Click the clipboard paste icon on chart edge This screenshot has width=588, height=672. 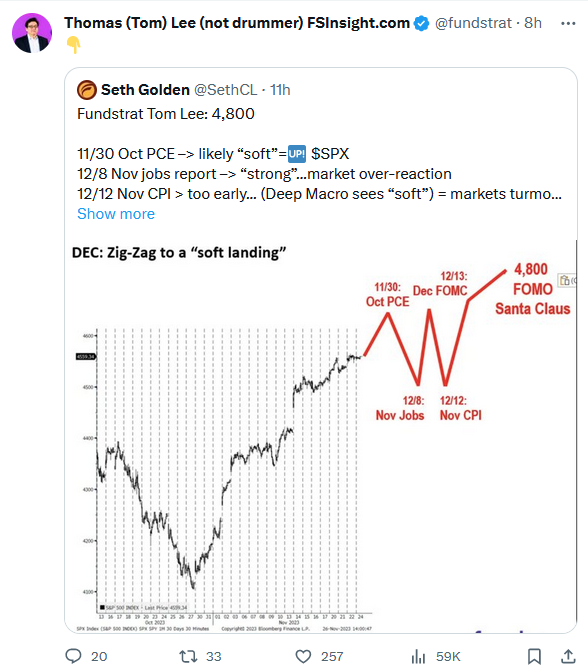[565, 280]
